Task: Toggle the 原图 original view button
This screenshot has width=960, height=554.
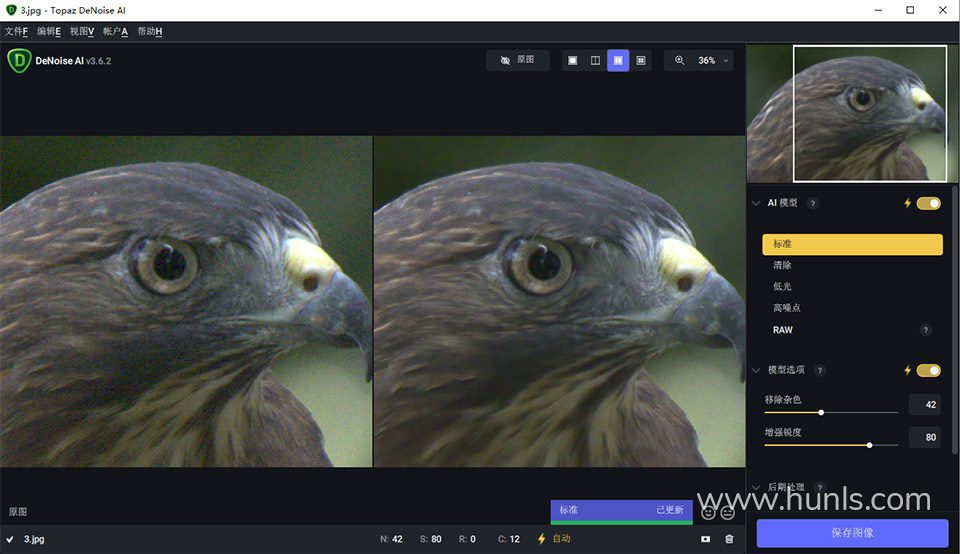Action: 518,61
